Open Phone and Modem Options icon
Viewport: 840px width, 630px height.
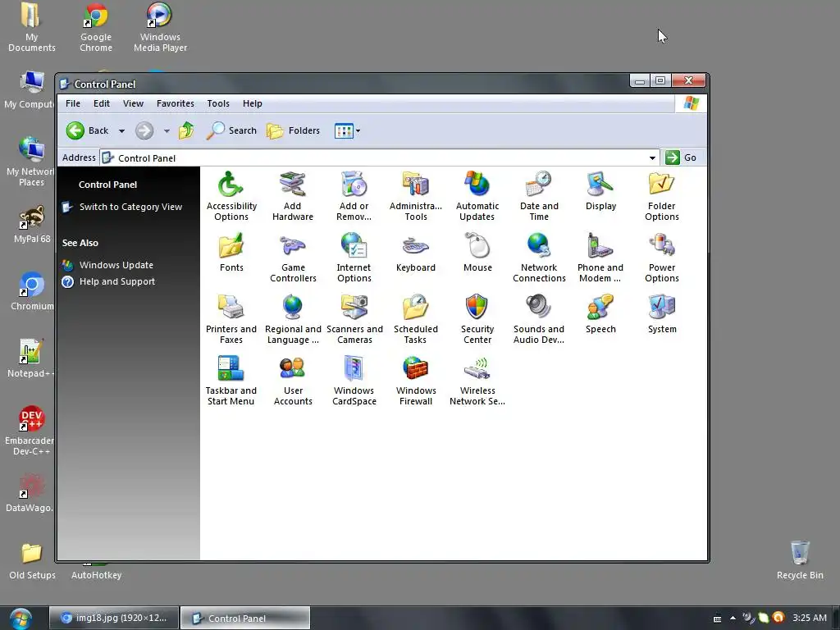tap(600, 257)
